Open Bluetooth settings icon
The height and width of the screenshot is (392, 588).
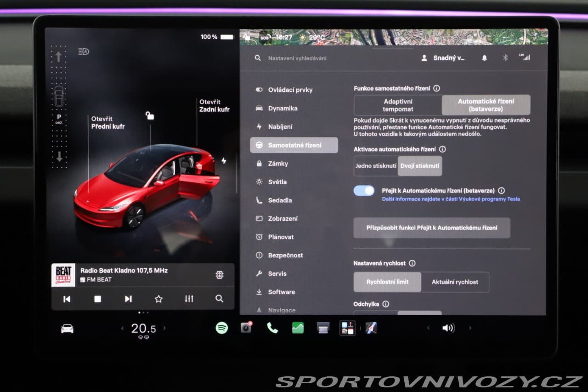tap(505, 58)
